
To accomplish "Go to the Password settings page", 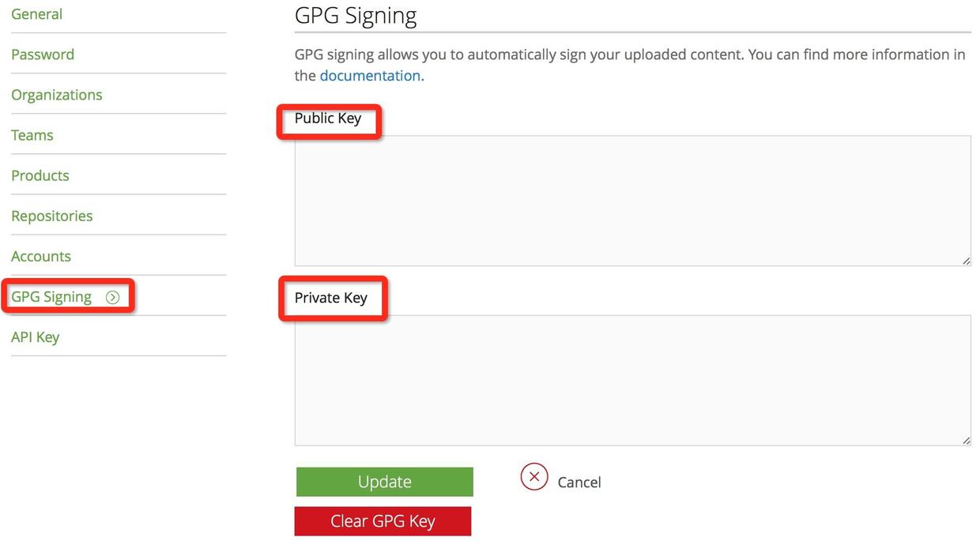I will click(x=43, y=54).
